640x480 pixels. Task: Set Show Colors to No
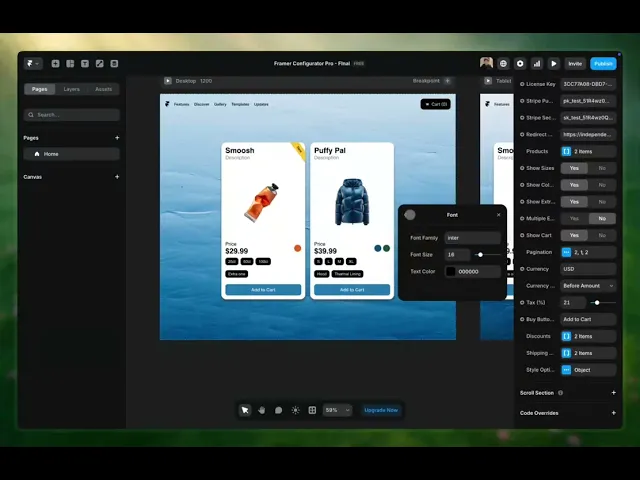pyautogui.click(x=602, y=185)
